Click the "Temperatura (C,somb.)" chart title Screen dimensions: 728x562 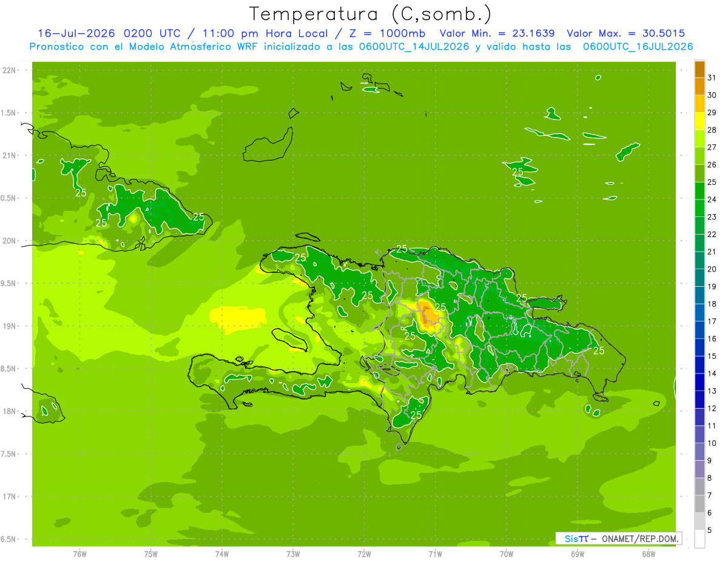tap(371, 14)
